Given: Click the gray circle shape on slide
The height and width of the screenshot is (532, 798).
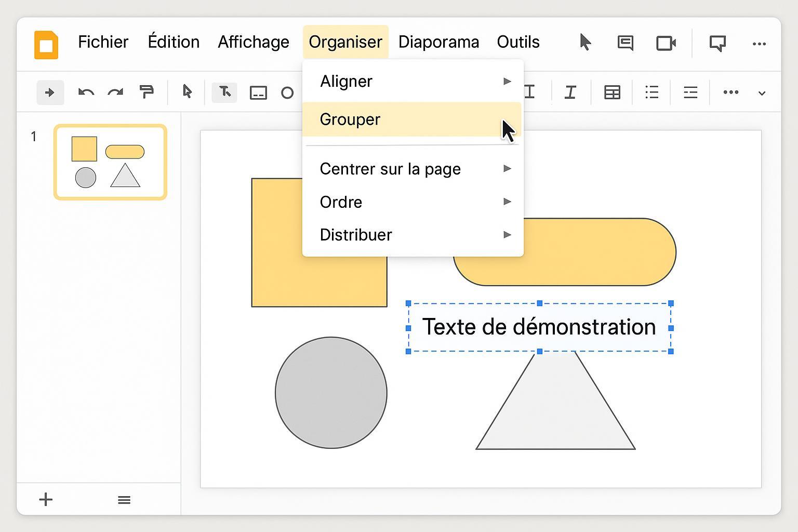Looking at the screenshot, I should tap(331, 393).
